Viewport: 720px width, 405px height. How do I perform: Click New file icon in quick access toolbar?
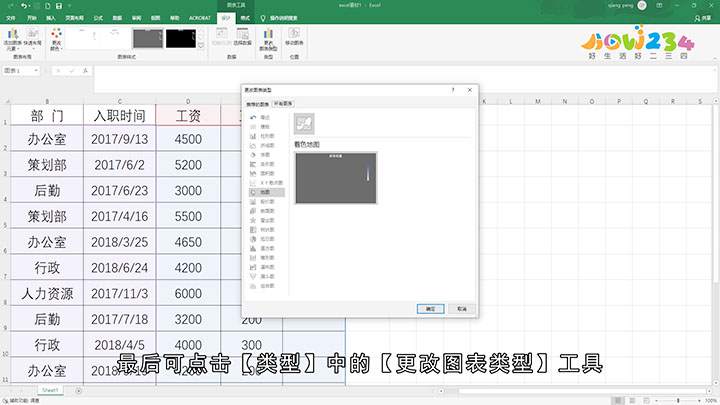click(x=47, y=6)
